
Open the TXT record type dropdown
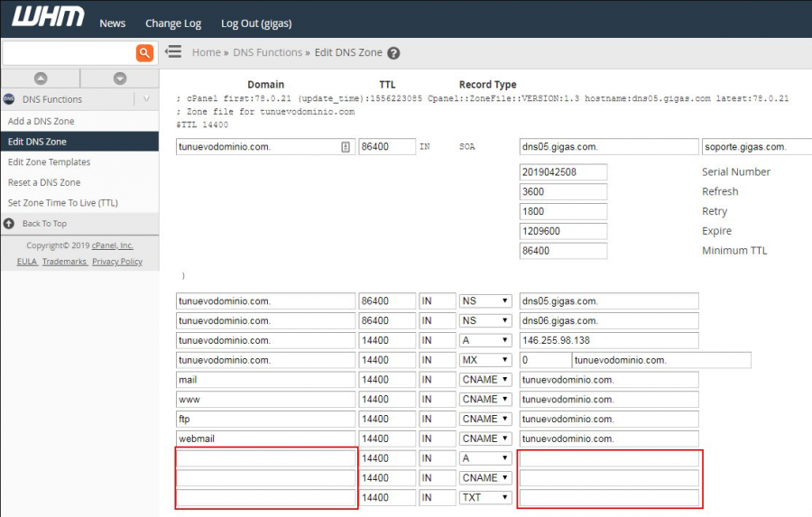pos(485,497)
